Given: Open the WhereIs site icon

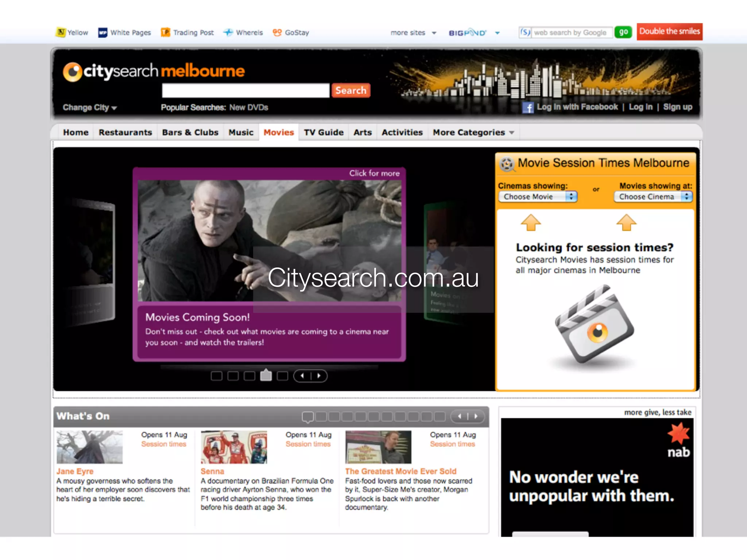Looking at the screenshot, I should pos(228,32).
